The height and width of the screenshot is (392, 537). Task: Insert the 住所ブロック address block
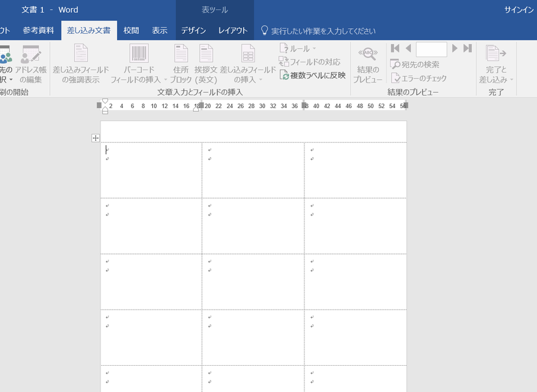point(181,65)
